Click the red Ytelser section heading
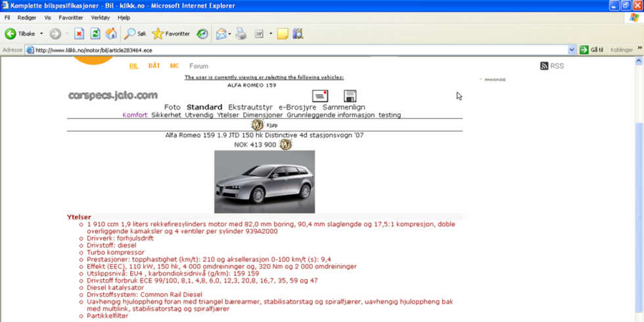 pyautogui.click(x=80, y=217)
